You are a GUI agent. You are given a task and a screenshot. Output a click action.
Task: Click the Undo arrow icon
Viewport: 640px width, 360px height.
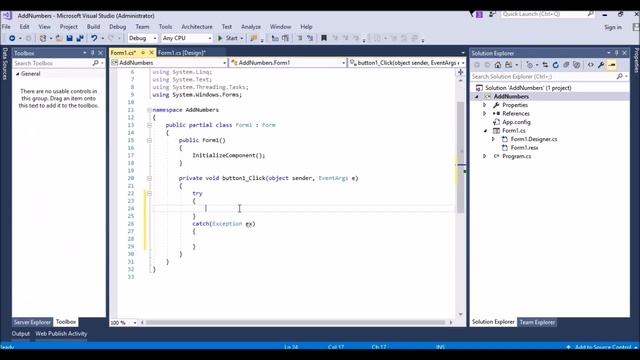click(94, 38)
